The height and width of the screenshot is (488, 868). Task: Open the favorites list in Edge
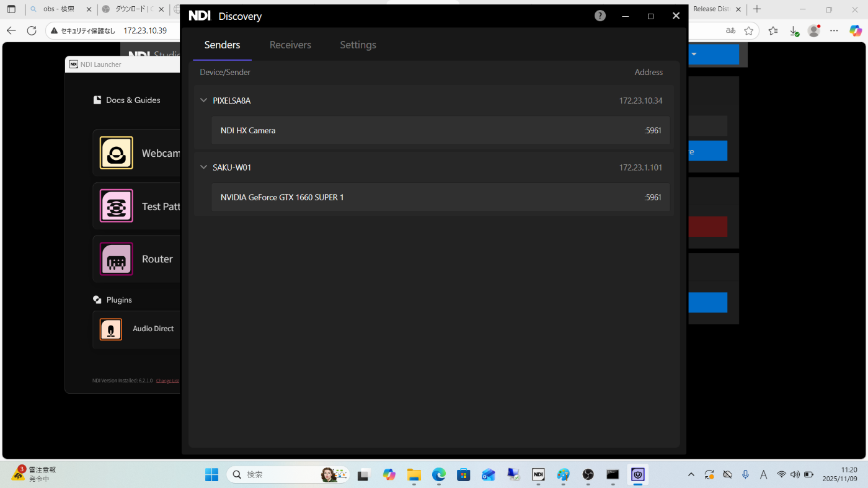coord(773,30)
